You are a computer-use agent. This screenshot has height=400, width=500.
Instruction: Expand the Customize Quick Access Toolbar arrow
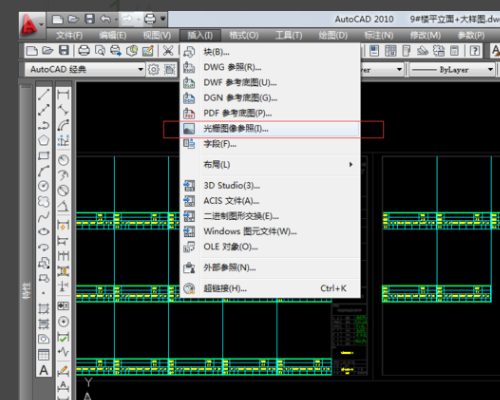tap(163, 19)
